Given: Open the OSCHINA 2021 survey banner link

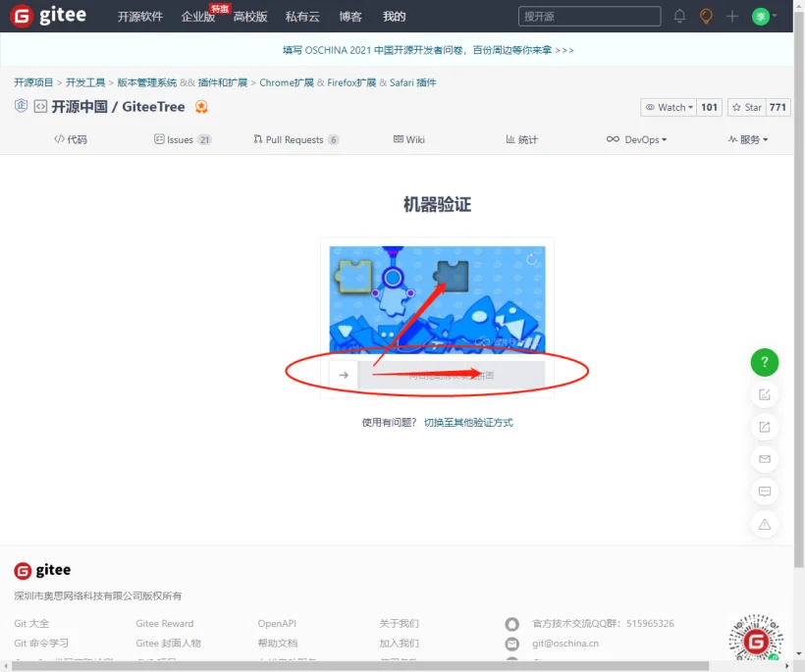Looking at the screenshot, I should pyautogui.click(x=428, y=50).
